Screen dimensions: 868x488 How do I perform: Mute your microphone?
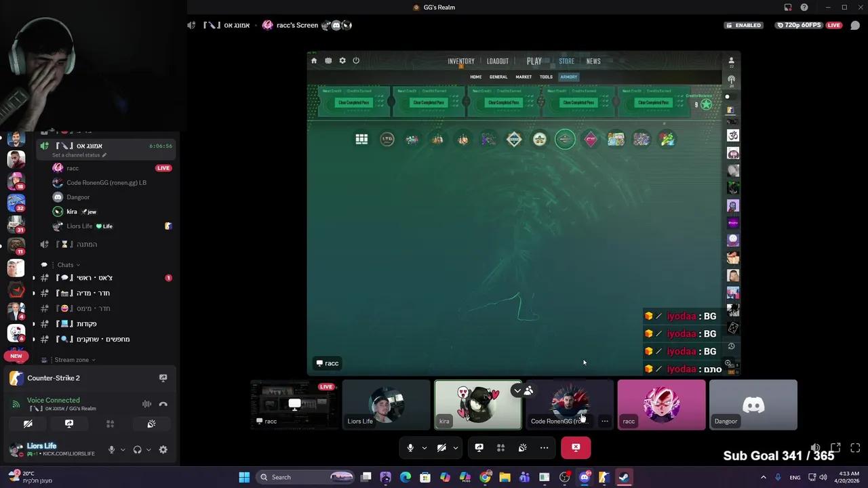click(410, 447)
